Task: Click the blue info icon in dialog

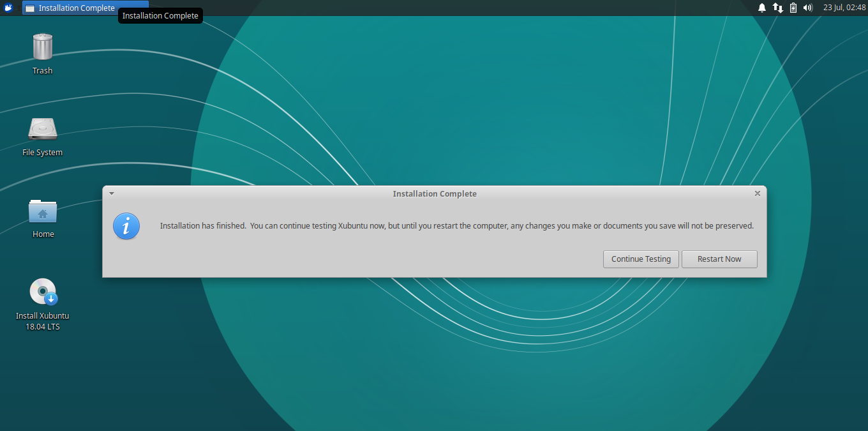Action: [x=126, y=226]
